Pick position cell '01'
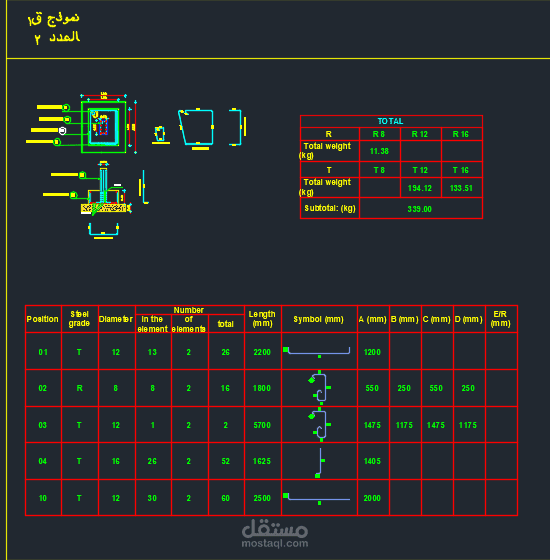550x560 pixels. point(43,352)
